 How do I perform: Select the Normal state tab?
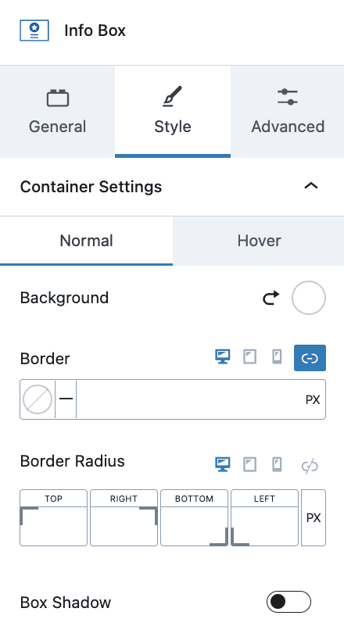pyautogui.click(x=86, y=241)
